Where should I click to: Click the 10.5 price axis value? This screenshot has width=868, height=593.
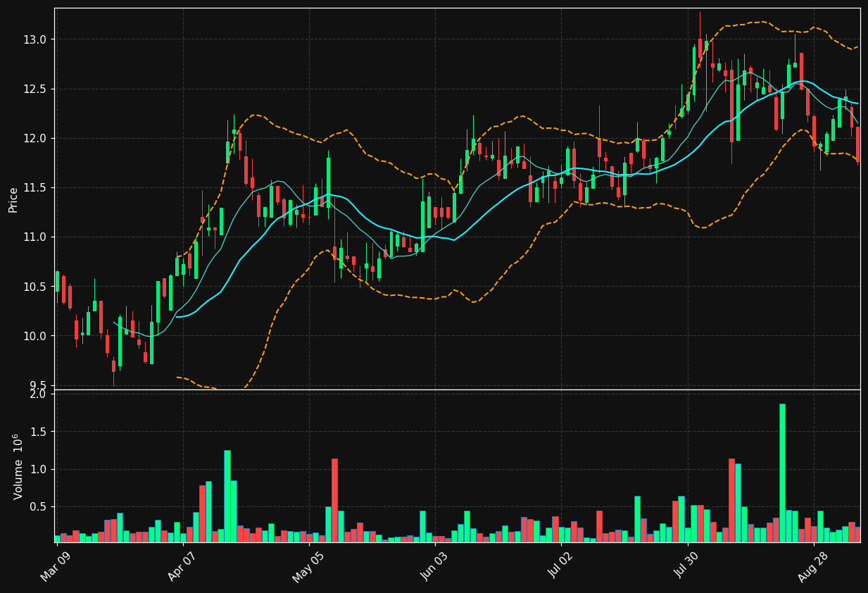(34, 286)
